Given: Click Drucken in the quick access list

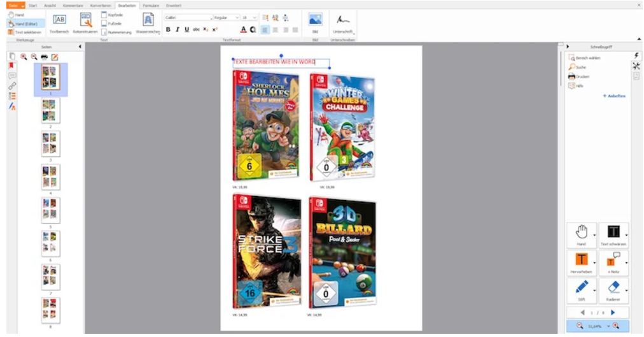Looking at the screenshot, I should (582, 76).
